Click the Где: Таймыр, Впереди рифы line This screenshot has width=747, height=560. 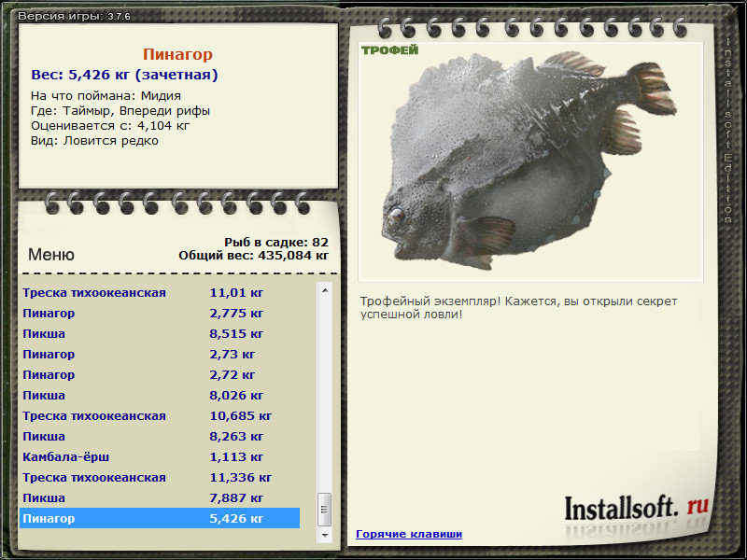(x=120, y=110)
